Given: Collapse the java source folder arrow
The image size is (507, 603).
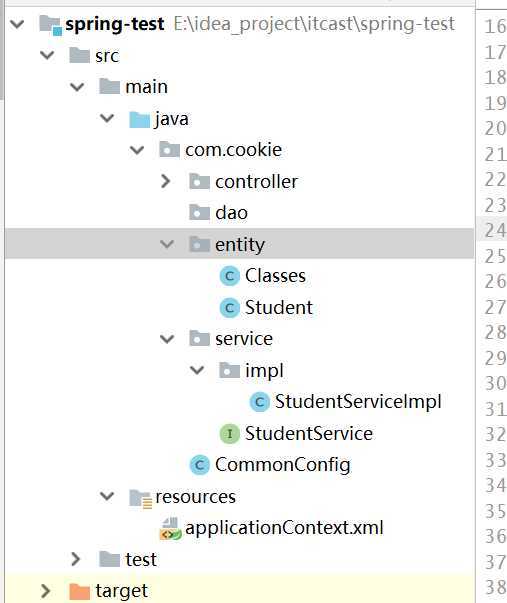Looking at the screenshot, I should click(x=107, y=118).
